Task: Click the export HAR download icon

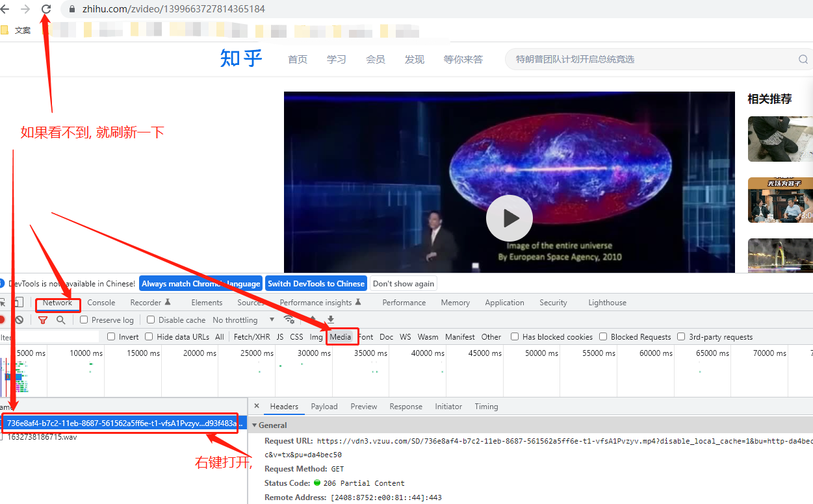Action: [331, 320]
